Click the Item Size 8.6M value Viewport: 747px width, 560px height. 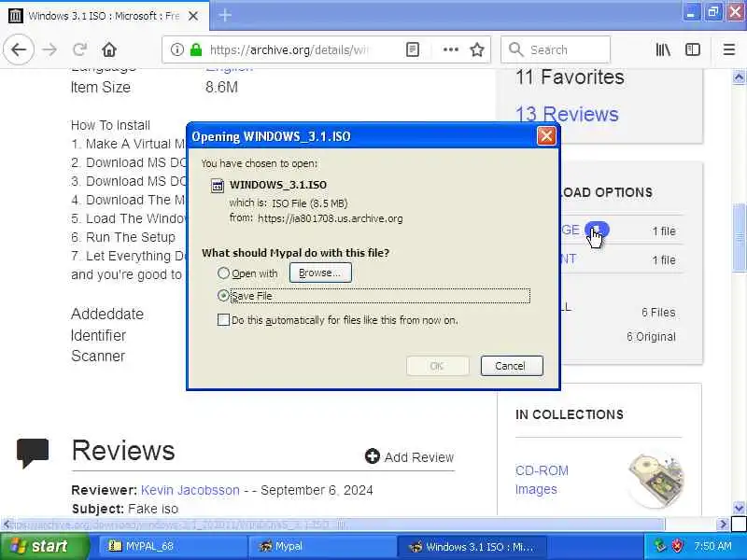[221, 87]
